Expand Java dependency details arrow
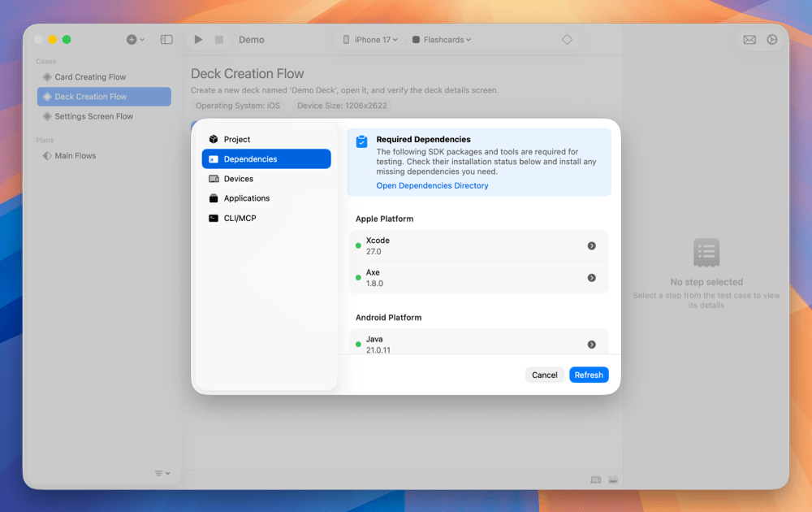This screenshot has width=812, height=512. tap(591, 345)
